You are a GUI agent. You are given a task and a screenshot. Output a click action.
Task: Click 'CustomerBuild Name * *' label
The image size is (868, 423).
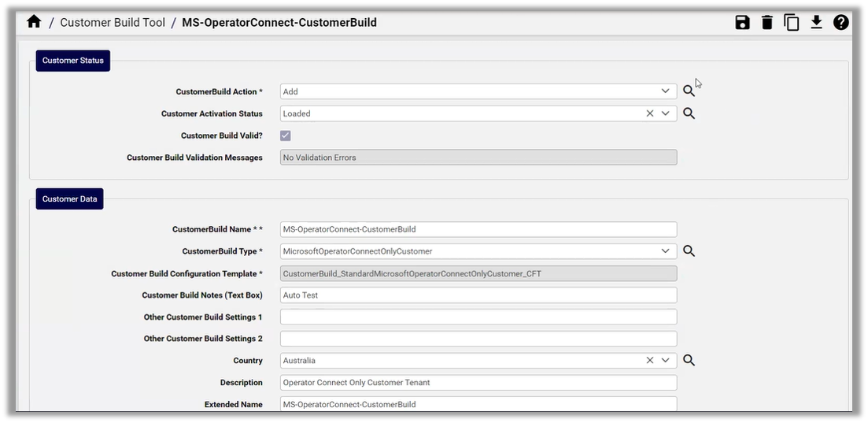pos(217,229)
